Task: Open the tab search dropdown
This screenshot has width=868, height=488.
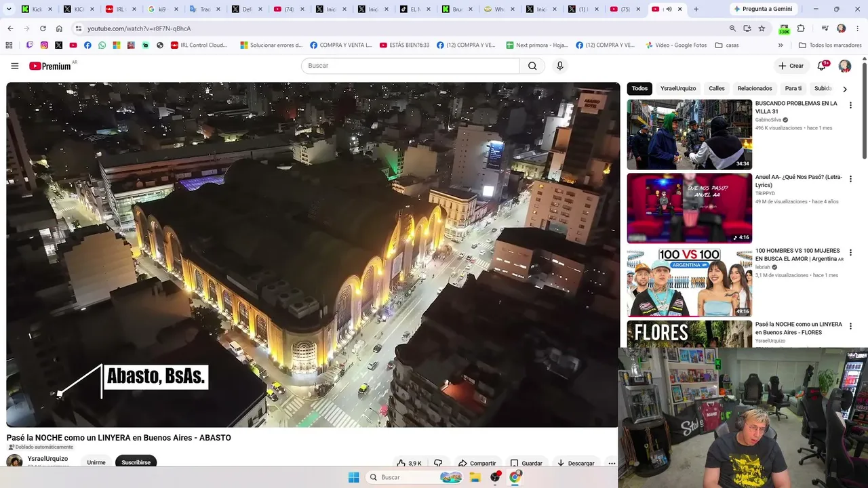Action: point(9,9)
